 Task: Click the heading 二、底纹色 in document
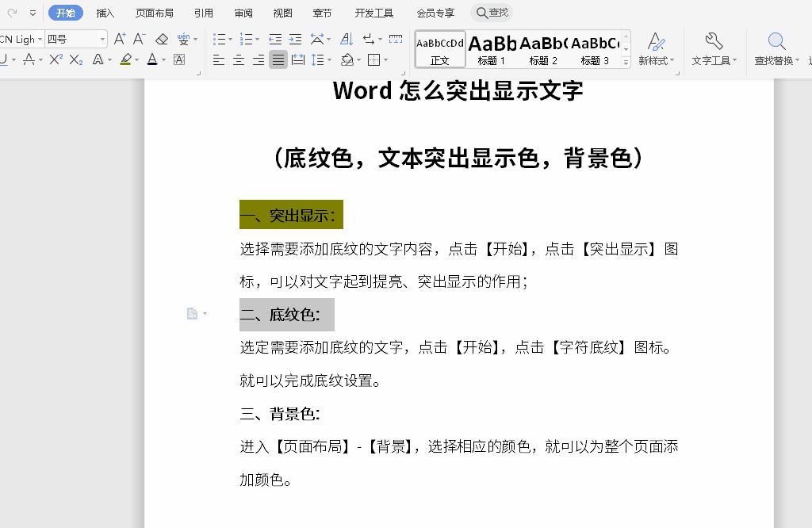pyautogui.click(x=280, y=315)
